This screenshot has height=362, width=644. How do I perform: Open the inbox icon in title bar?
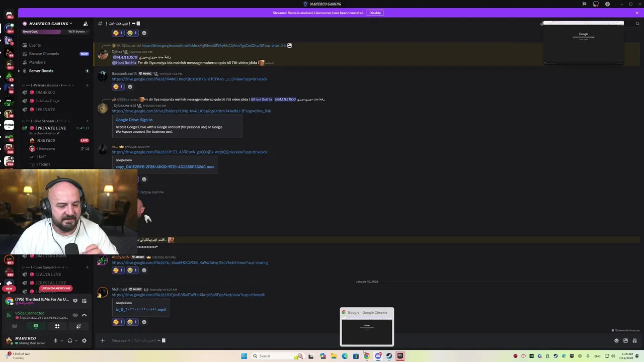(x=596, y=4)
